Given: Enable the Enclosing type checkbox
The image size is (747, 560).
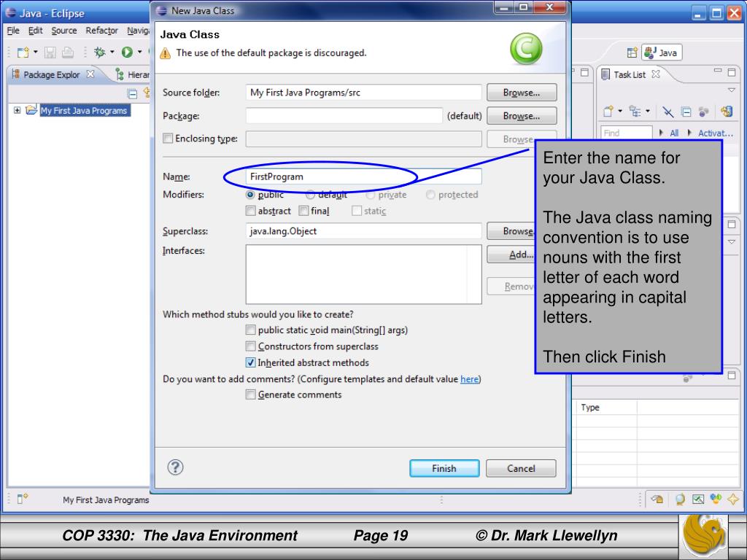Looking at the screenshot, I should pos(168,138).
